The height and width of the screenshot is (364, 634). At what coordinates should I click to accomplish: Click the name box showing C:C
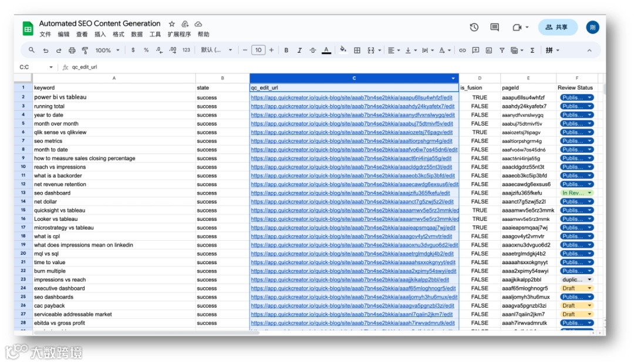[x=36, y=67]
